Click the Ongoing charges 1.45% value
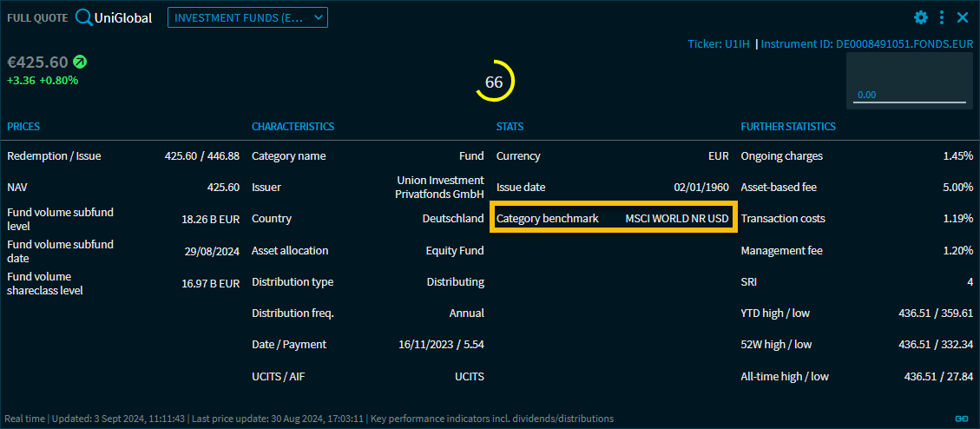 point(957,156)
